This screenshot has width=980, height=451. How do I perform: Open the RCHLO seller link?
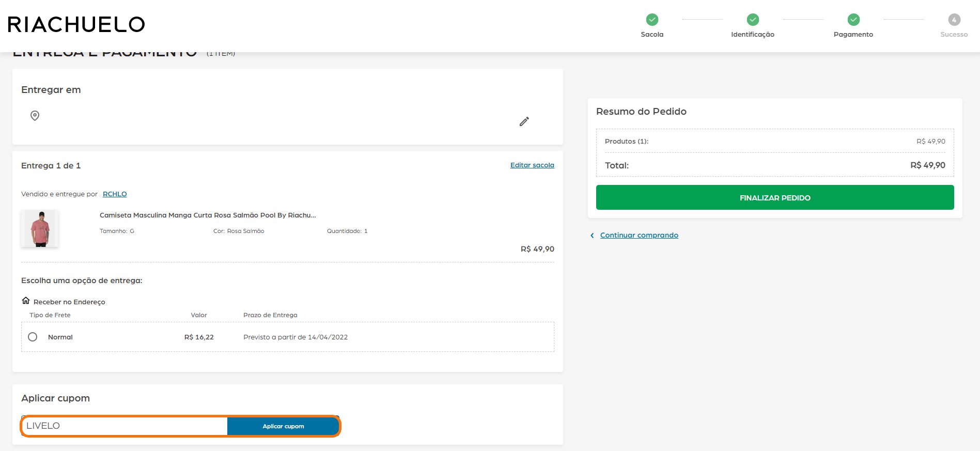pos(115,194)
